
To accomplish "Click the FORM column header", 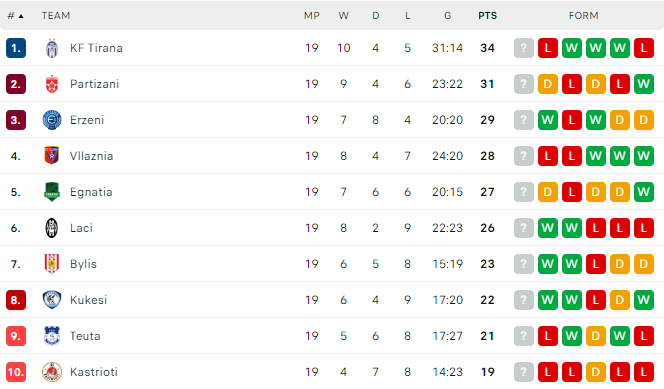I will coord(584,16).
